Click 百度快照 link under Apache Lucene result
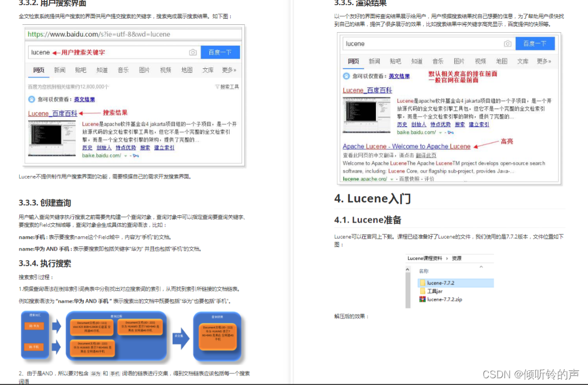This screenshot has height=385, width=588. click(410, 179)
